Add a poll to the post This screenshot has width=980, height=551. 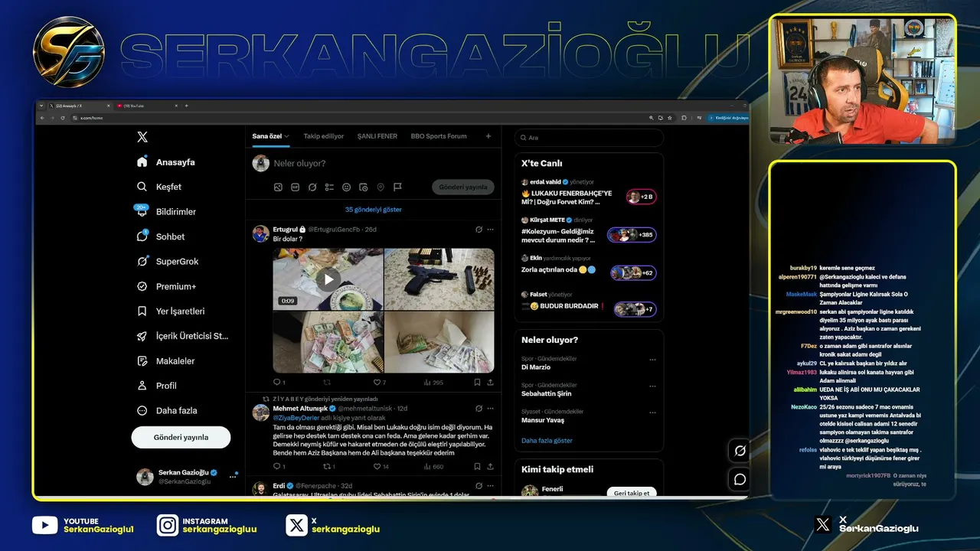(329, 187)
